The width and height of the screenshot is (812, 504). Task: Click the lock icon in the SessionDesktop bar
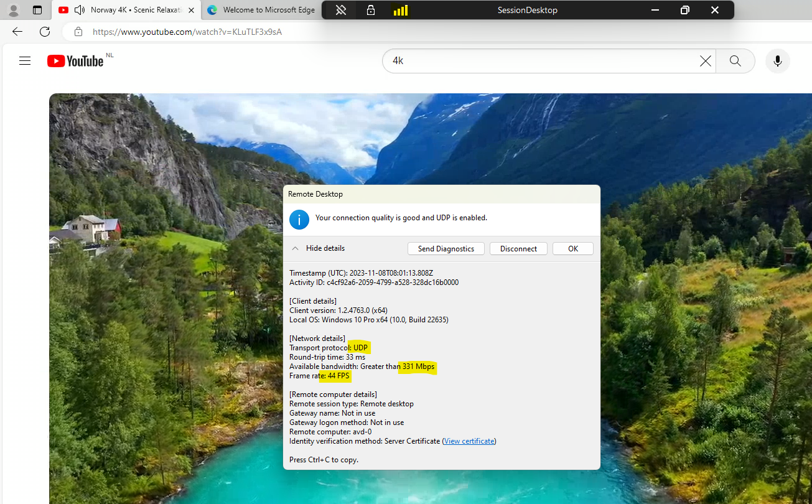point(371,10)
